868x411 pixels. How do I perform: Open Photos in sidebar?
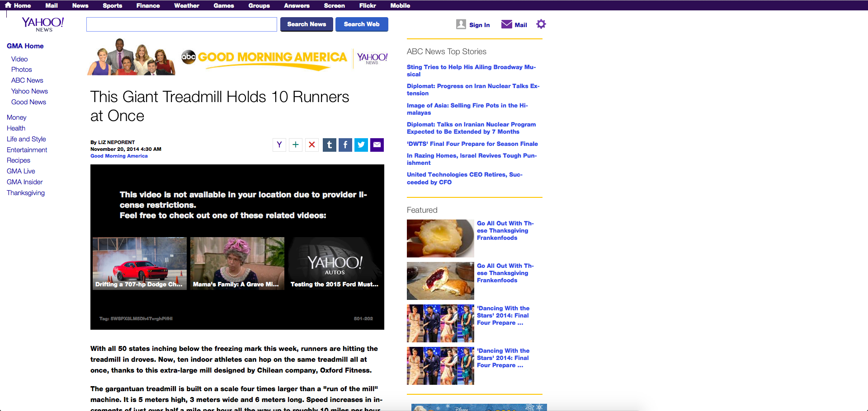coord(22,70)
